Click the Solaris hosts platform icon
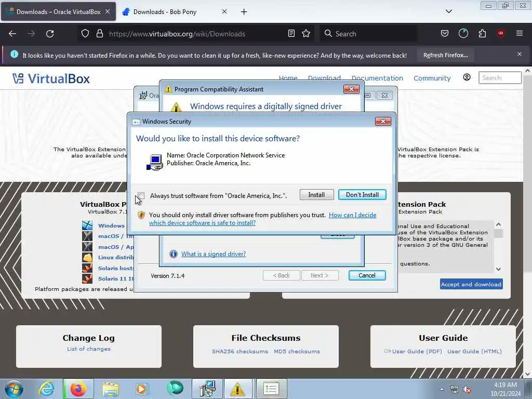The width and height of the screenshot is (532, 399). coord(87,268)
